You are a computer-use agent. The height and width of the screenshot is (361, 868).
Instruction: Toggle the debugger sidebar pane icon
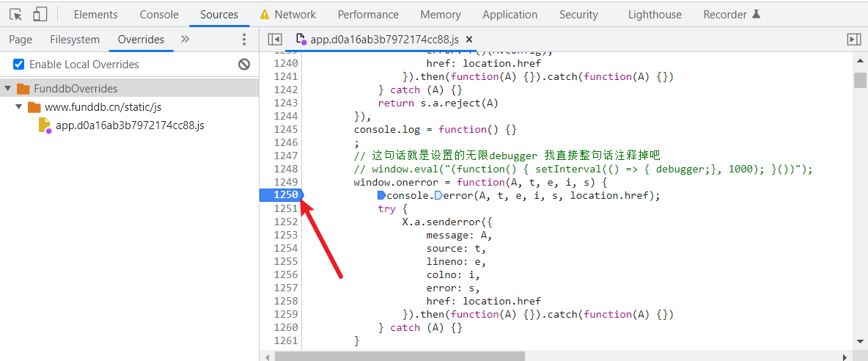[x=854, y=40]
